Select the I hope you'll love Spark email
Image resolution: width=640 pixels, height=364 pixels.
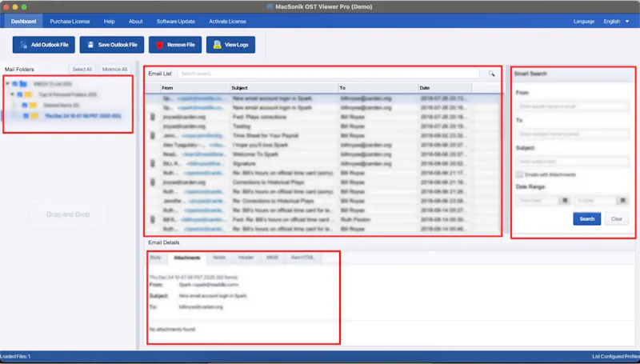click(322, 145)
